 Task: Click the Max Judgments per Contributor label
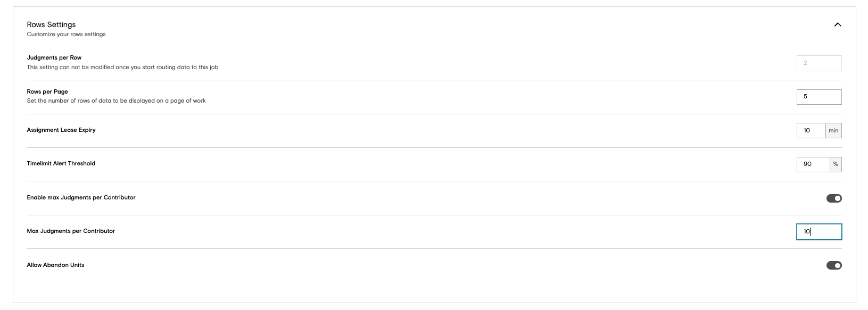click(71, 231)
